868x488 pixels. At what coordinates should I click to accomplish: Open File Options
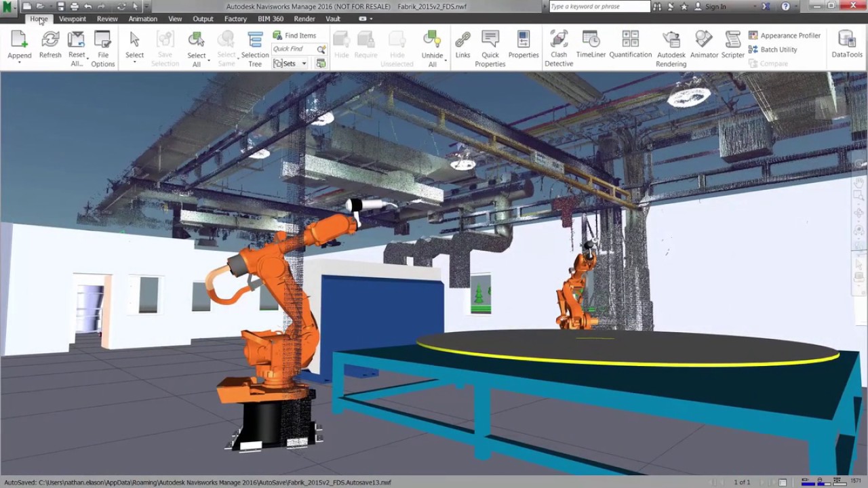pyautogui.click(x=102, y=49)
